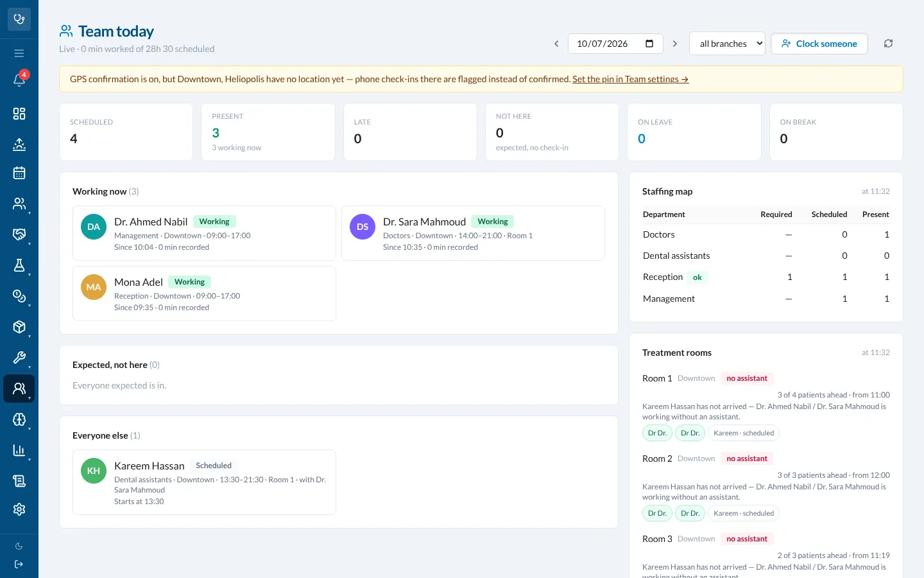
Task: Open the calendar icon in sidebar
Action: tap(19, 173)
